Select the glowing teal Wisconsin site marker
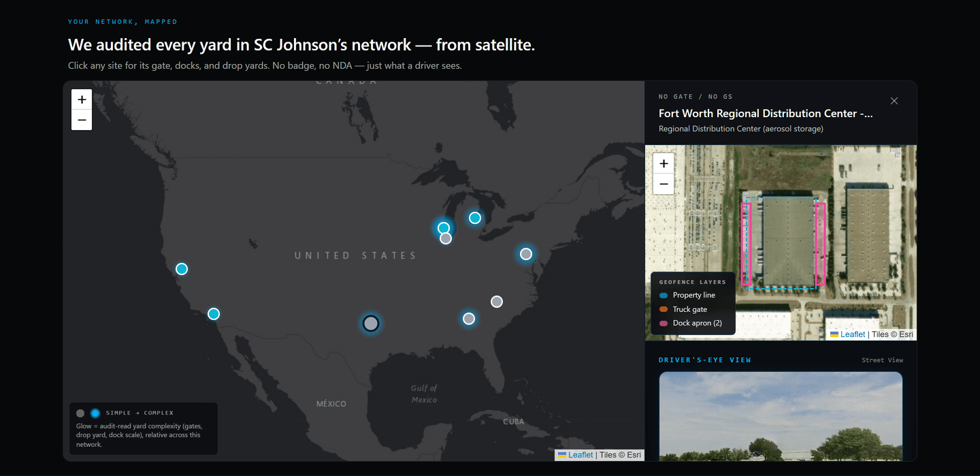The image size is (980, 476). tap(444, 228)
